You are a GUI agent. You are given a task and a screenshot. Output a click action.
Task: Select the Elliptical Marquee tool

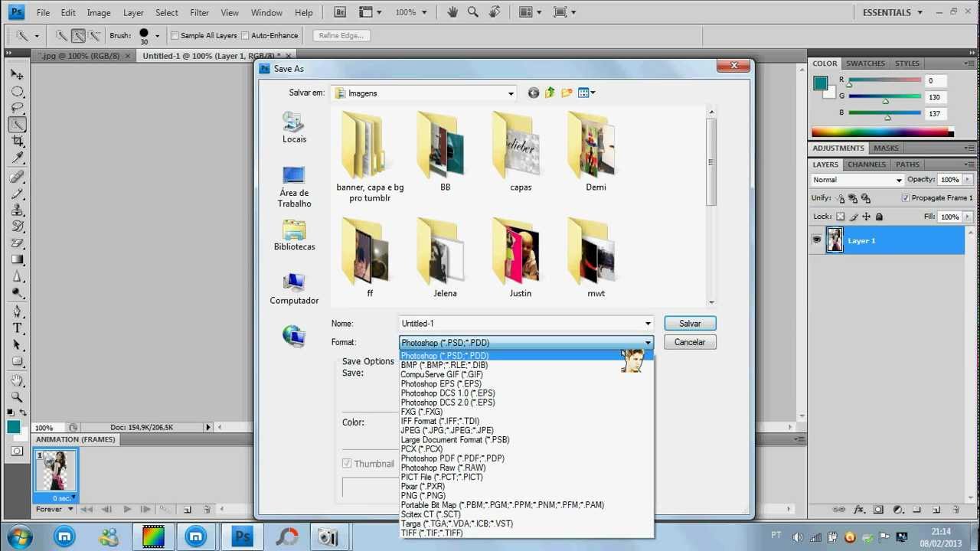17,92
